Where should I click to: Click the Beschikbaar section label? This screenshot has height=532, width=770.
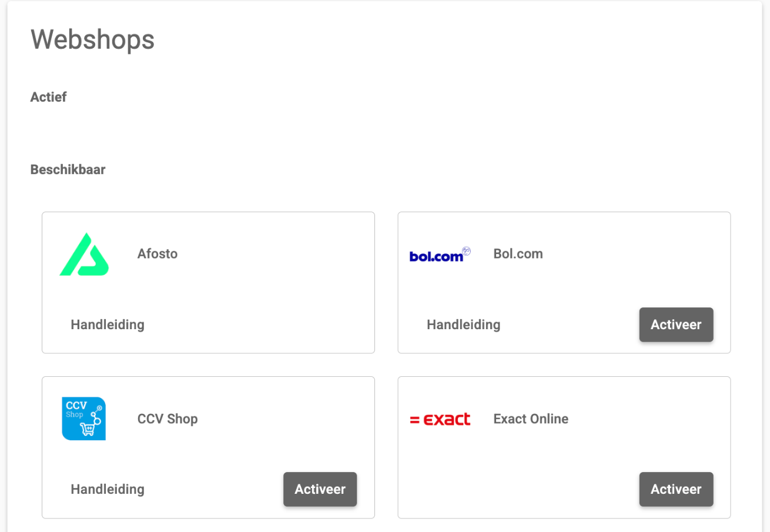tap(68, 170)
